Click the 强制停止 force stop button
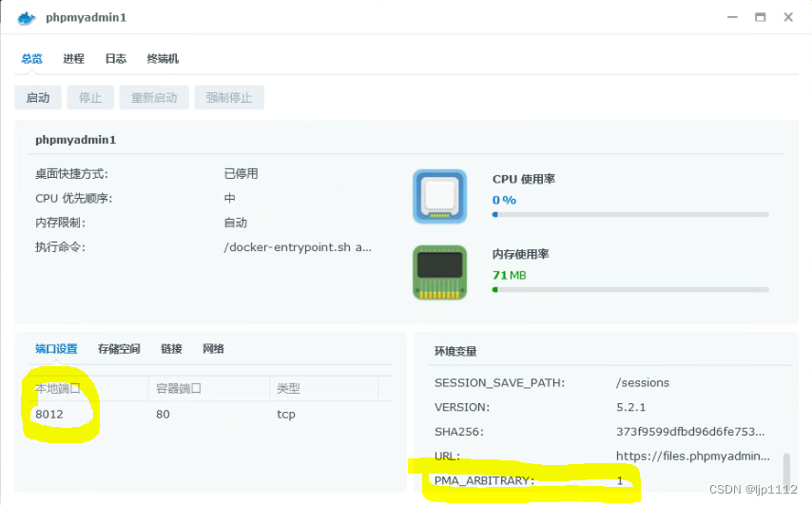812x505 pixels. click(x=229, y=97)
